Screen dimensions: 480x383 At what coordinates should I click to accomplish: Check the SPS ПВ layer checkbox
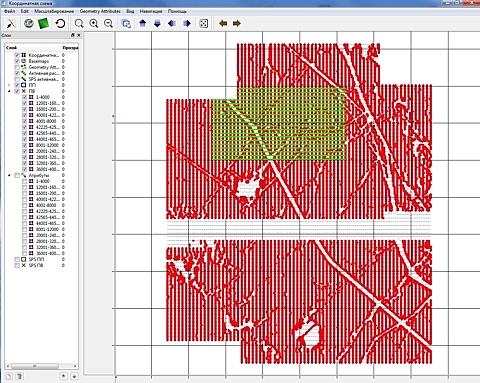pos(17,266)
